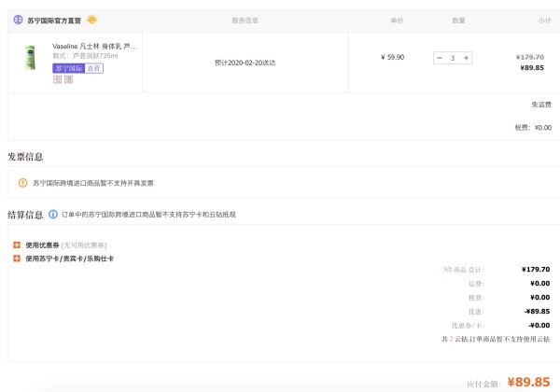
Task: Expand the 使用优惠券 section
Action: 17,245
